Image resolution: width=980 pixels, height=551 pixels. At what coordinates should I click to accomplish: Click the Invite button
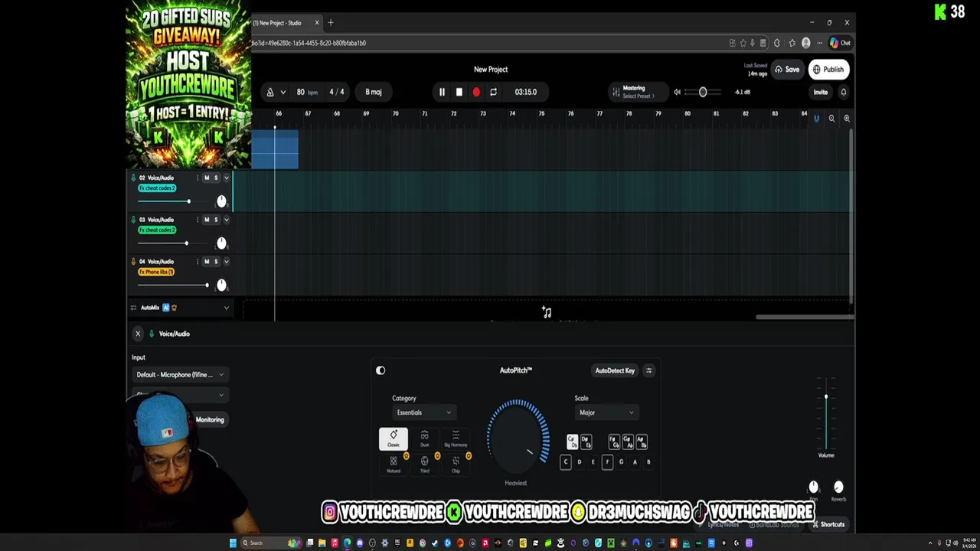820,92
